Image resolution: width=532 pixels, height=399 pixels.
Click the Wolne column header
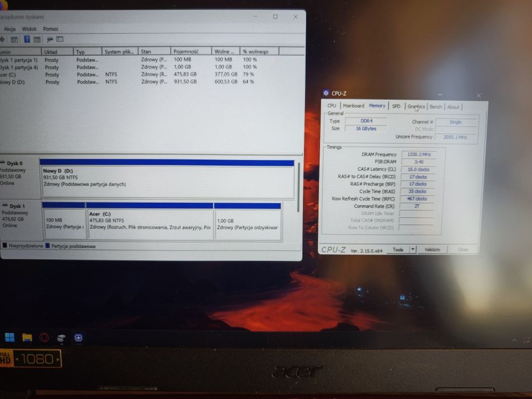tap(226, 51)
